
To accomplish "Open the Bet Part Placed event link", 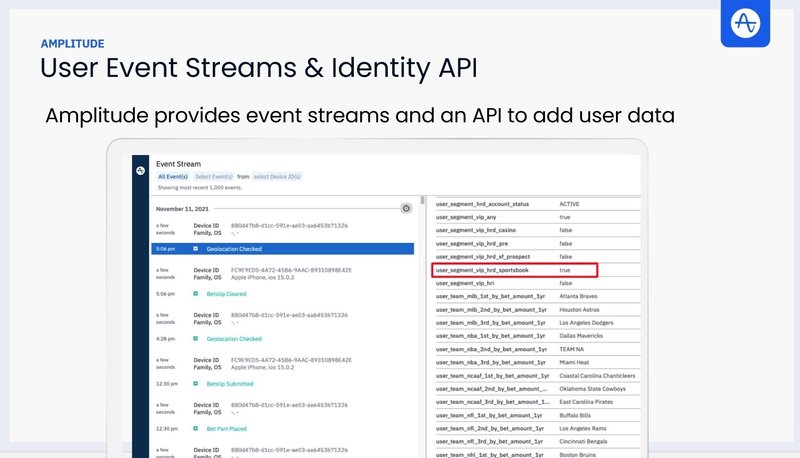I will pyautogui.click(x=227, y=428).
